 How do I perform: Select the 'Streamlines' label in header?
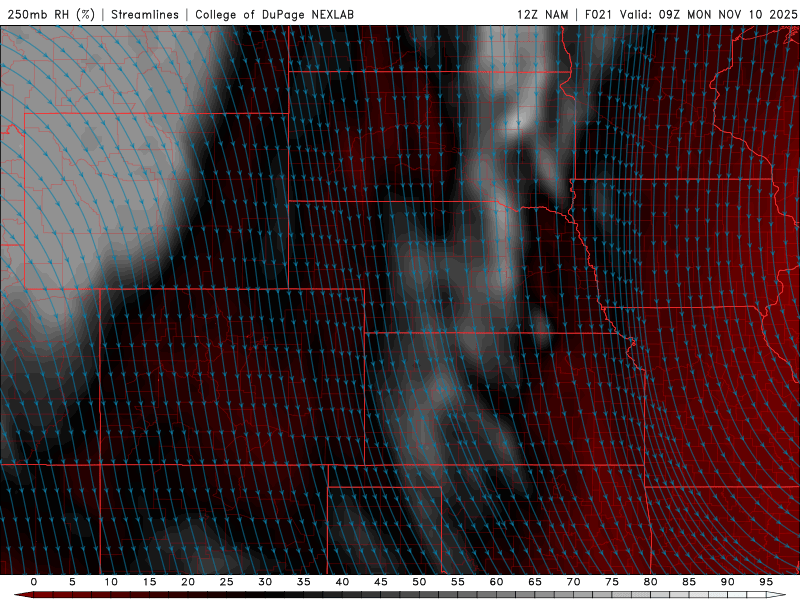[x=145, y=14]
